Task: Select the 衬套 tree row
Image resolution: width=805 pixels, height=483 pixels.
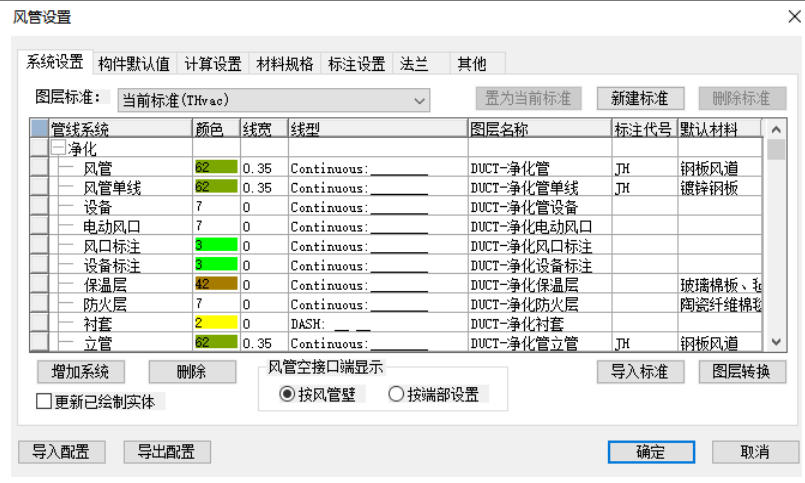Action: (98, 324)
